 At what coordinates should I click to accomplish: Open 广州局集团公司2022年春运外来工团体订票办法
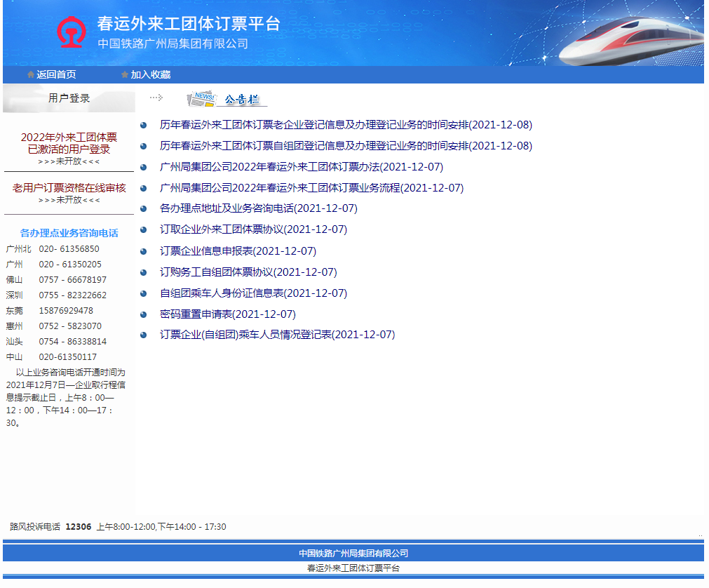(301, 167)
